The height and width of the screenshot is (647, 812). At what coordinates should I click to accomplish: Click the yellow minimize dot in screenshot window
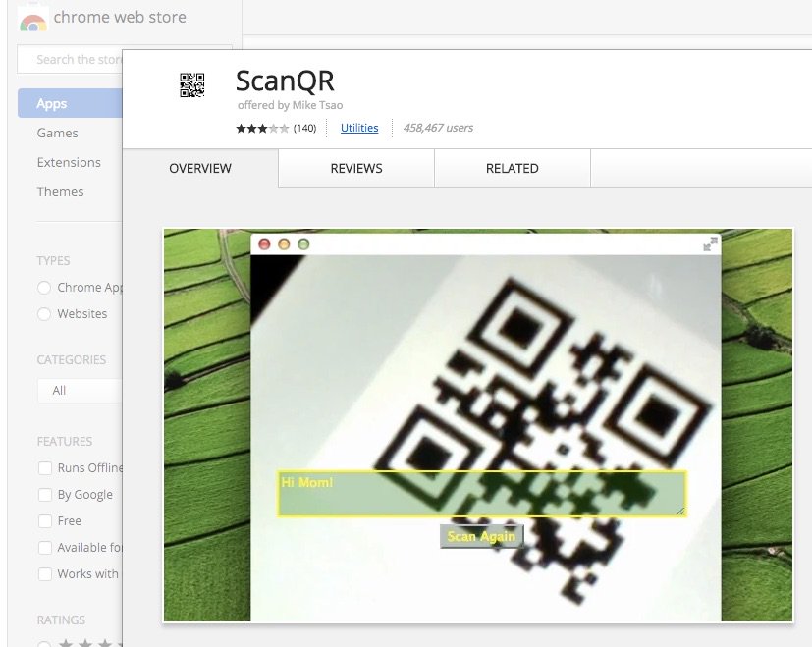pyautogui.click(x=284, y=244)
